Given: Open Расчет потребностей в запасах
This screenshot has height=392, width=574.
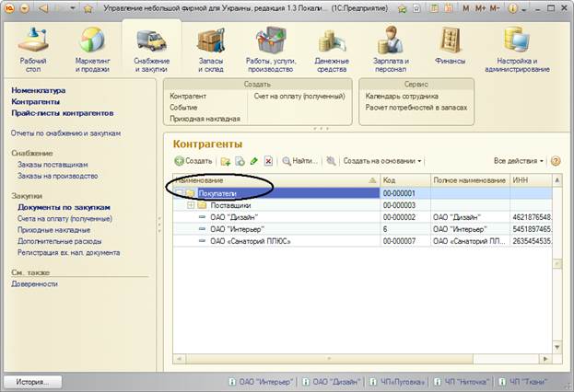Looking at the screenshot, I should click(x=416, y=108).
